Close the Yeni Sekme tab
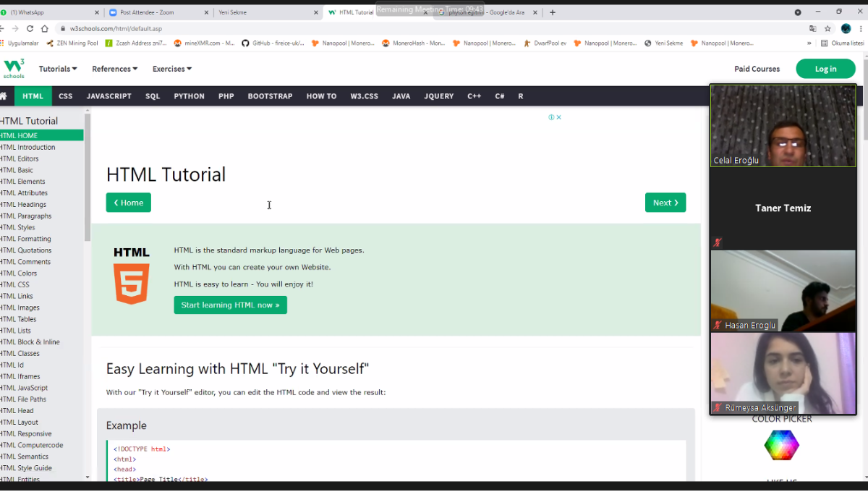868x492 pixels. pos(316,12)
